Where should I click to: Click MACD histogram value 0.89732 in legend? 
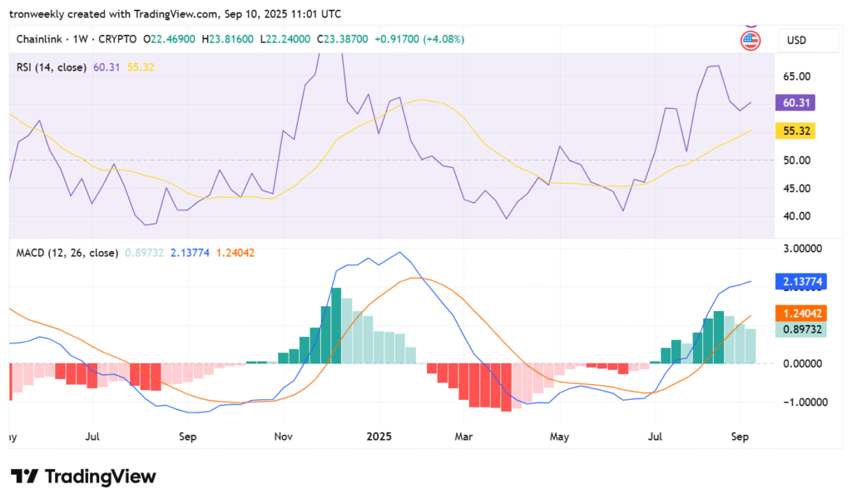[144, 253]
